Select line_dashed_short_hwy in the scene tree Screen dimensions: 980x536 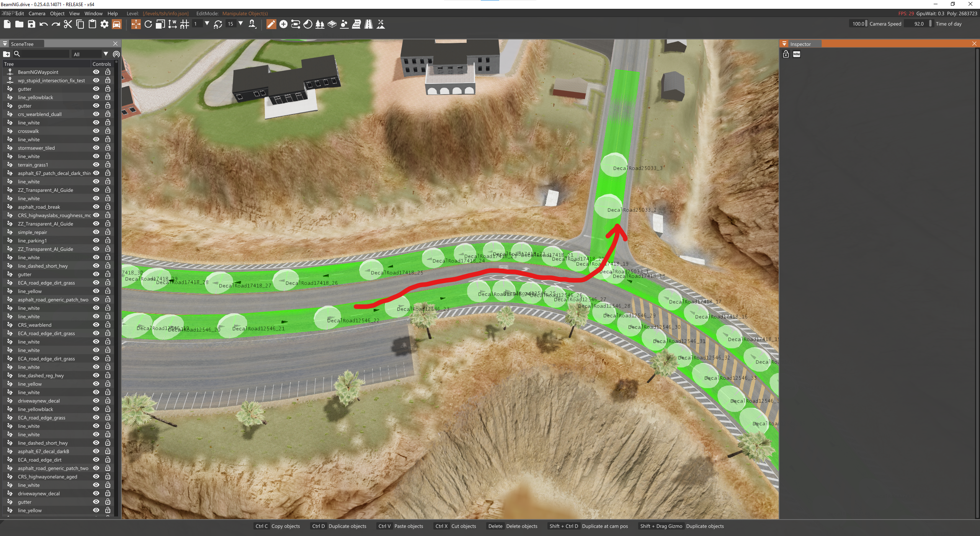tap(42, 266)
